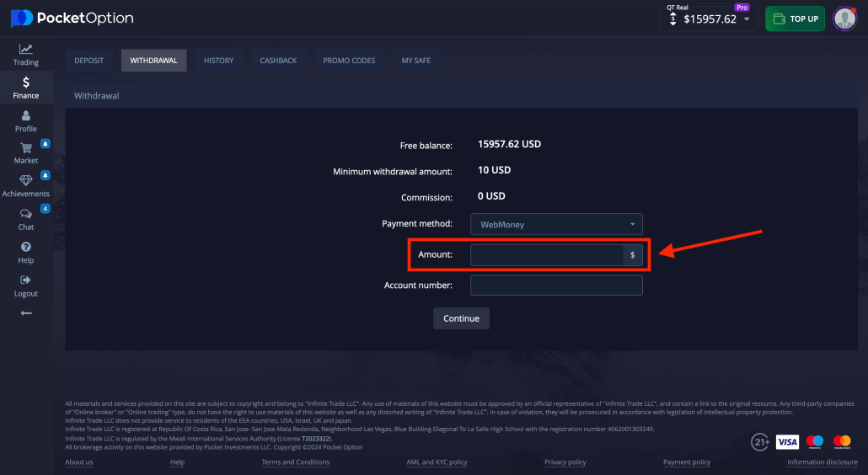Click the Minimum withdrawal amount label
The image size is (868, 475).
393,172
